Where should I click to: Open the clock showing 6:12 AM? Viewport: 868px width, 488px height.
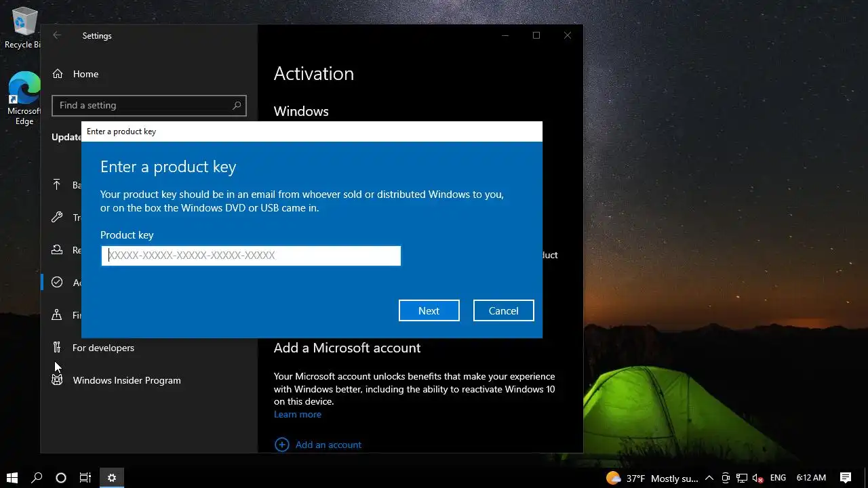coord(811,478)
